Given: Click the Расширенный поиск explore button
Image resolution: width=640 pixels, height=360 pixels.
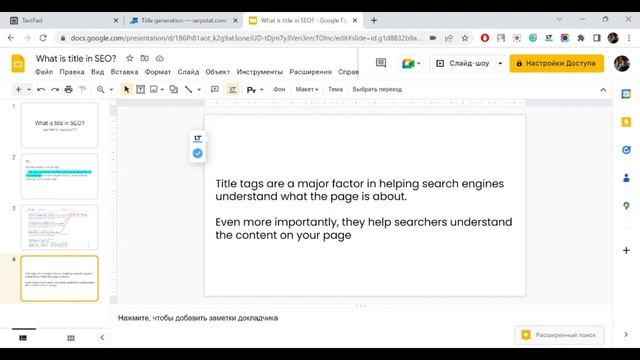Looking at the screenshot, I should 559,335.
